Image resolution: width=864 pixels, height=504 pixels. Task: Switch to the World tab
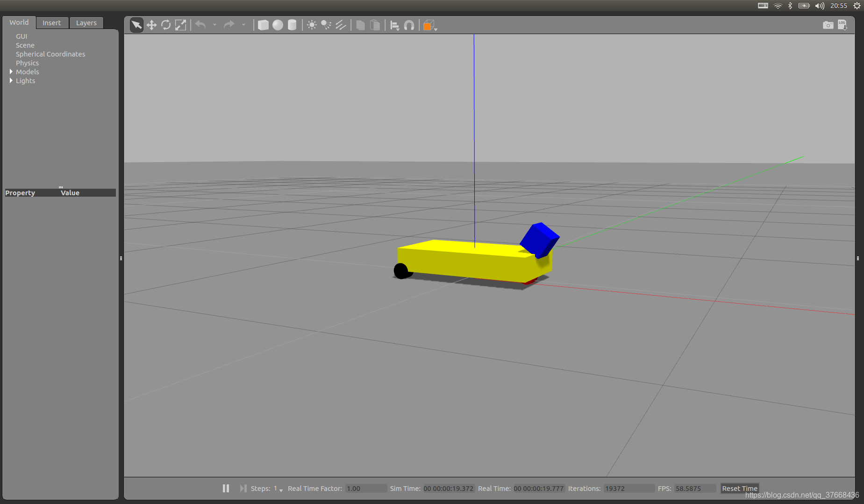[19, 22]
